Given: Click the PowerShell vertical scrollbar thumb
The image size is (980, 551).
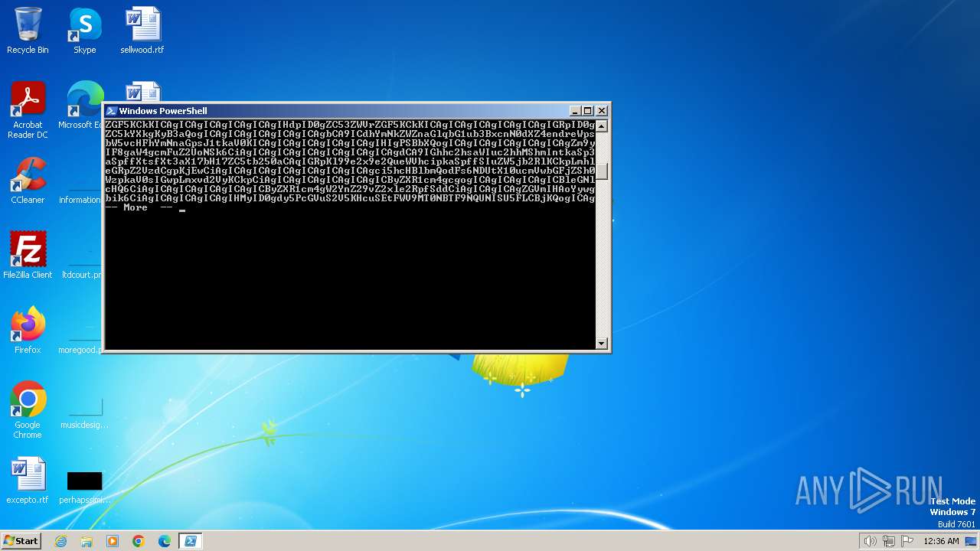Looking at the screenshot, I should point(602,172).
